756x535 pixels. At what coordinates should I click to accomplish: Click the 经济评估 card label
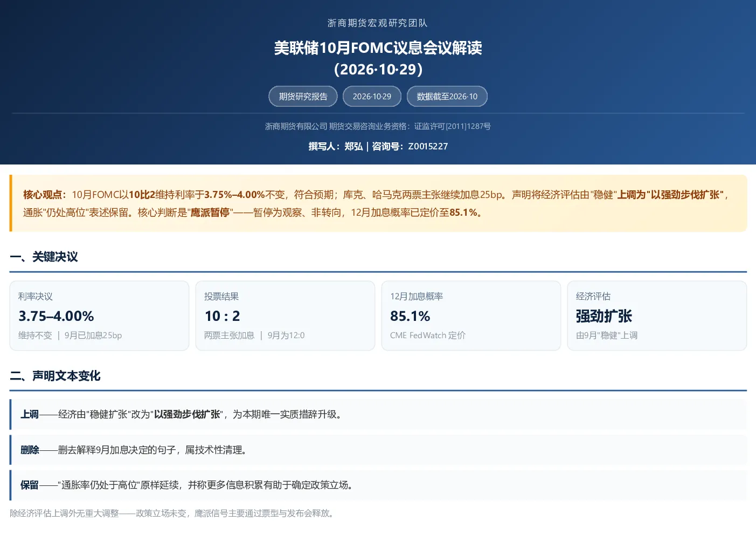tap(593, 296)
